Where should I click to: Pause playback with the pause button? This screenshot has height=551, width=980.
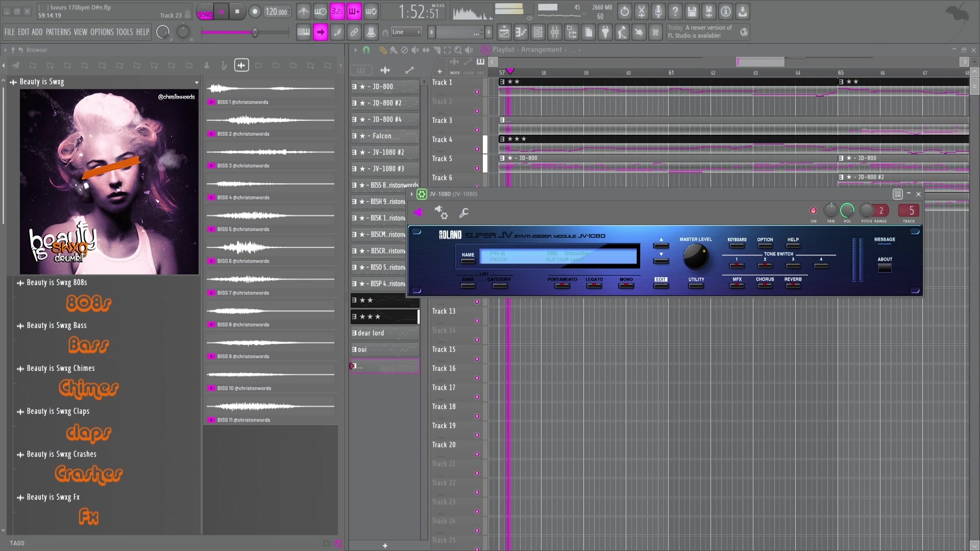[222, 12]
